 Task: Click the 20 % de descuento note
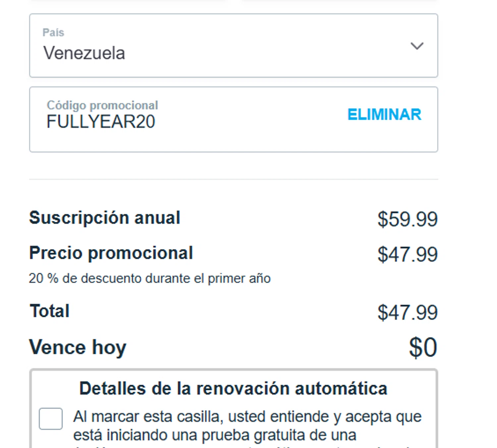click(x=150, y=278)
